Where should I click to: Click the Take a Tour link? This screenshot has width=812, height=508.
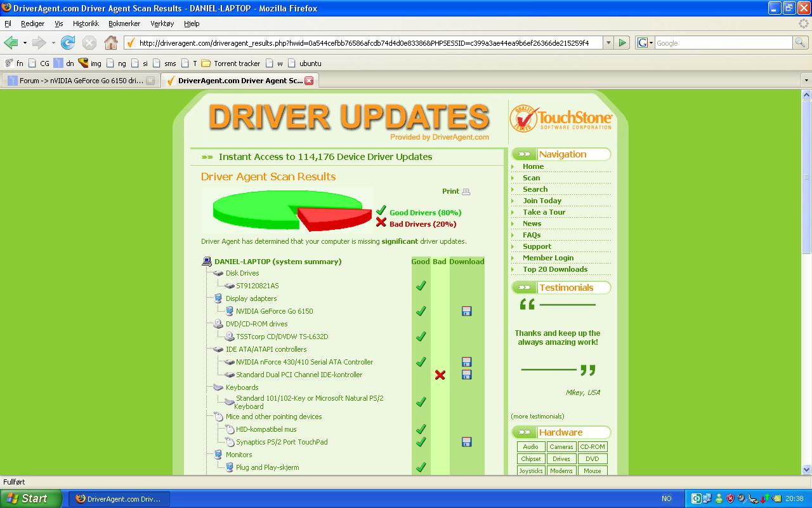[x=544, y=212]
